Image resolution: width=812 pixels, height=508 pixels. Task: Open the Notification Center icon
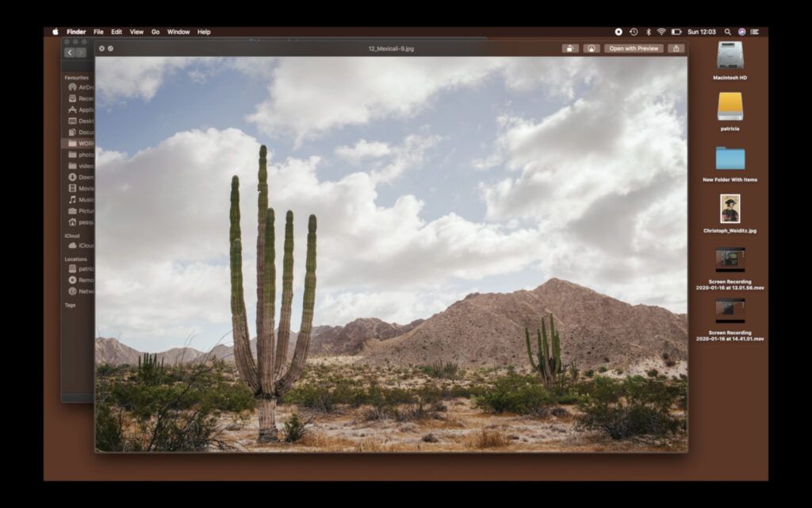(x=755, y=32)
